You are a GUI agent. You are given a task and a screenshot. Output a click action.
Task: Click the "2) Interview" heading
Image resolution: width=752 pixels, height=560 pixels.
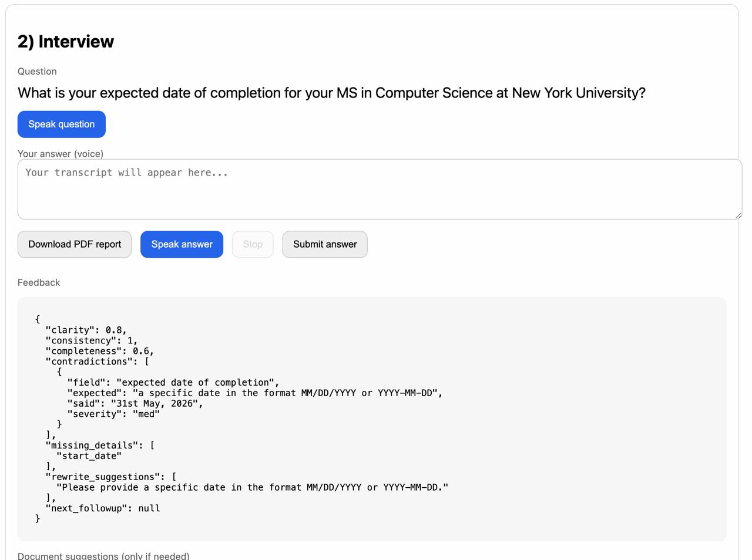coord(66,42)
